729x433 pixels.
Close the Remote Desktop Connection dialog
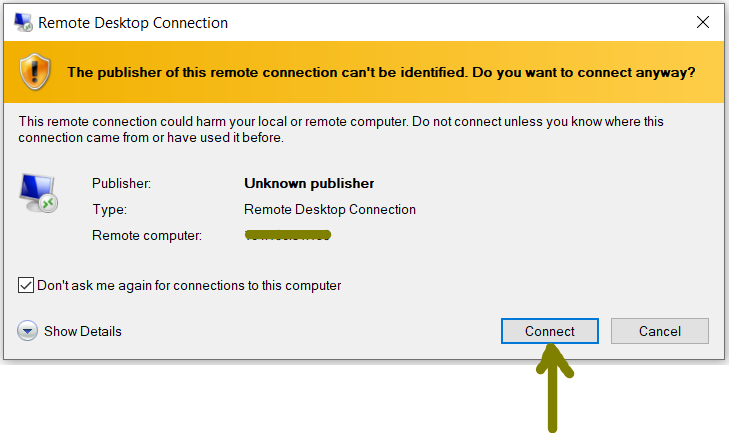(702, 22)
